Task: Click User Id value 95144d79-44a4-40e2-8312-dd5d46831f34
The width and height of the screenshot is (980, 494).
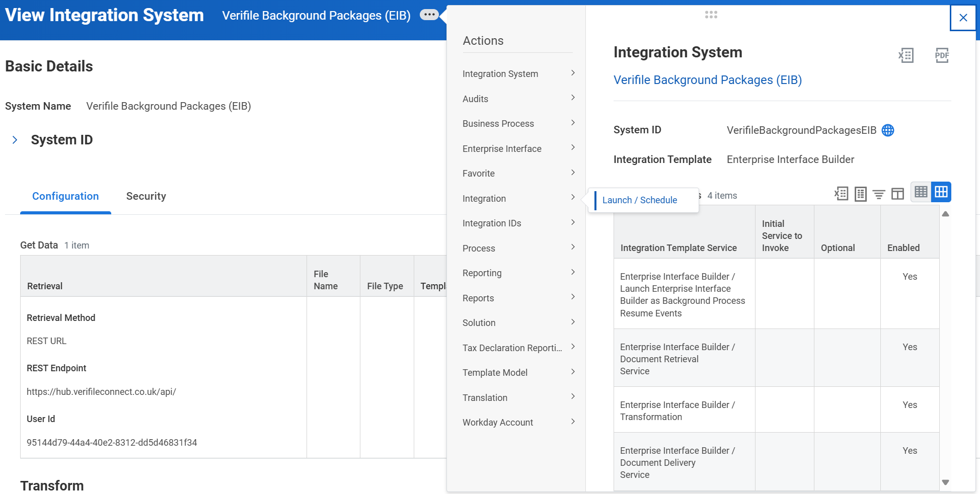Action: (x=112, y=443)
